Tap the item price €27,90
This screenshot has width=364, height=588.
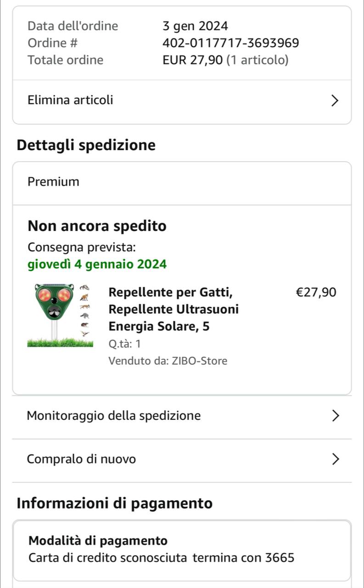[316, 292]
